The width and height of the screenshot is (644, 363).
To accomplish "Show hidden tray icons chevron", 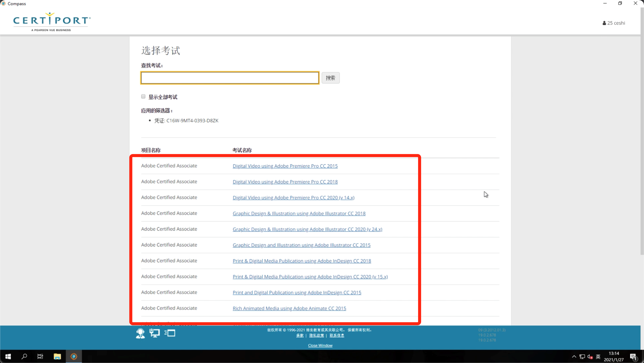I will tap(574, 356).
